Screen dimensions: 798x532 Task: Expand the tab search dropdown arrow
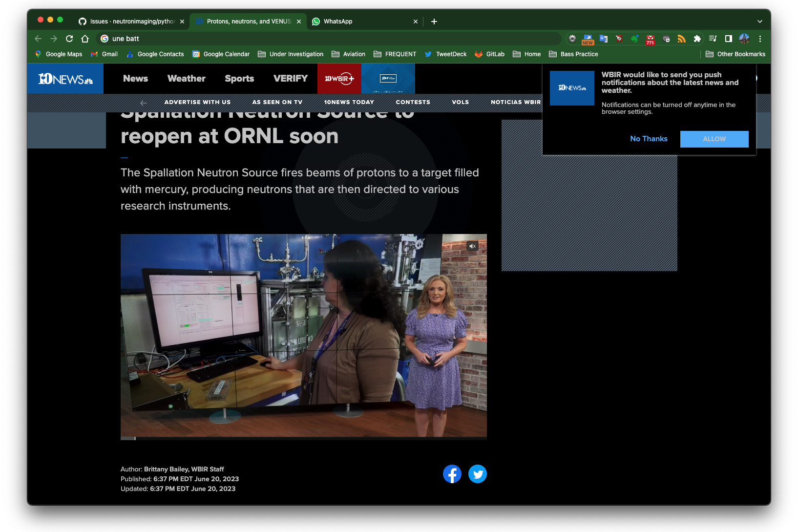[759, 21]
